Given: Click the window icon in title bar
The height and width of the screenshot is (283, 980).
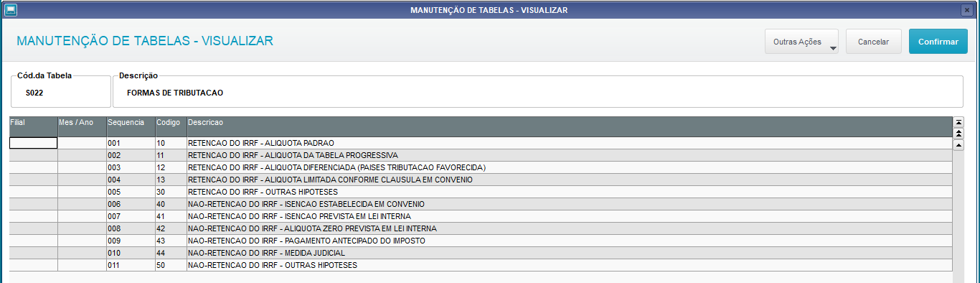Looking at the screenshot, I should [x=11, y=10].
